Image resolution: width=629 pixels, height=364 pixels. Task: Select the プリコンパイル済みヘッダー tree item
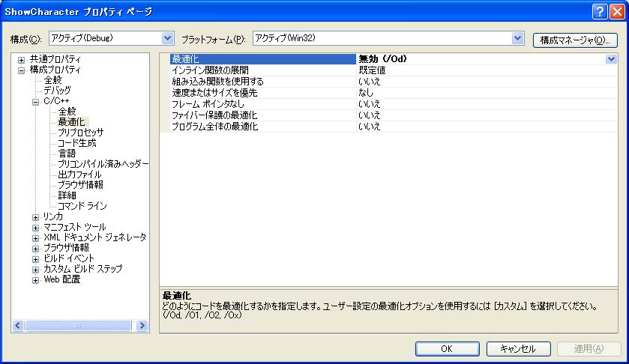pyautogui.click(x=103, y=164)
